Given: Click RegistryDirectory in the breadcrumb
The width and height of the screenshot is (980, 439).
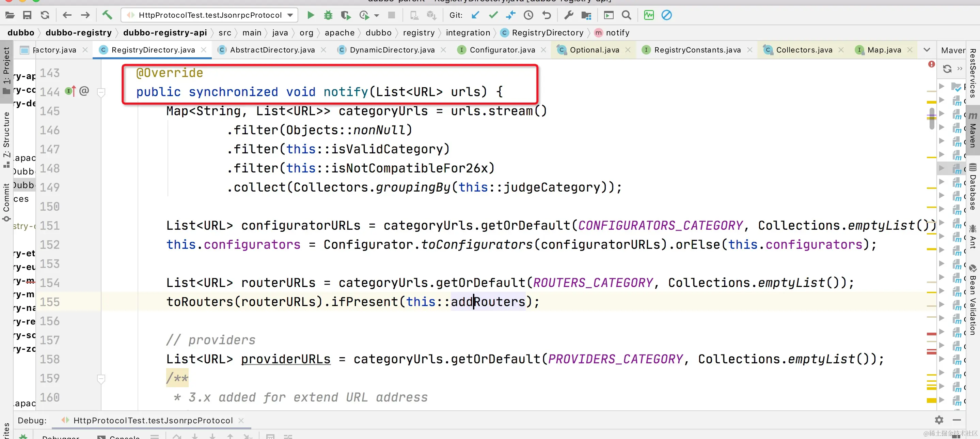Looking at the screenshot, I should pos(547,33).
